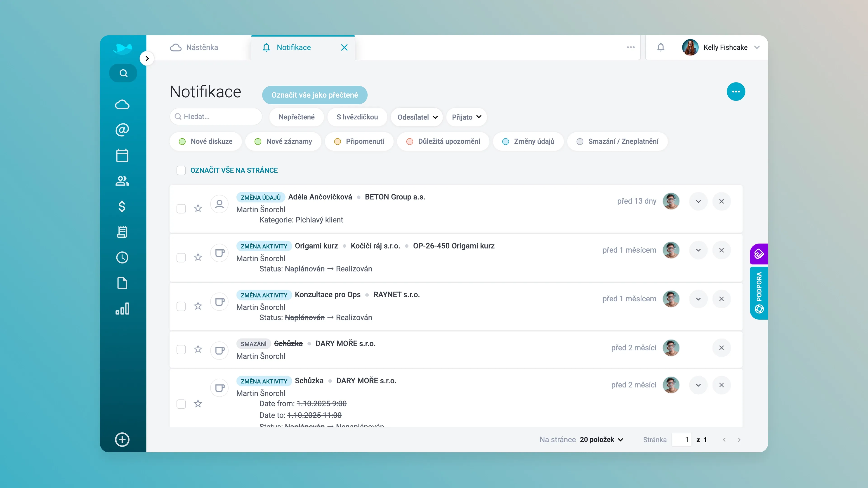Open the @ email icon in sidebar
The width and height of the screenshot is (868, 488).
[x=122, y=130]
